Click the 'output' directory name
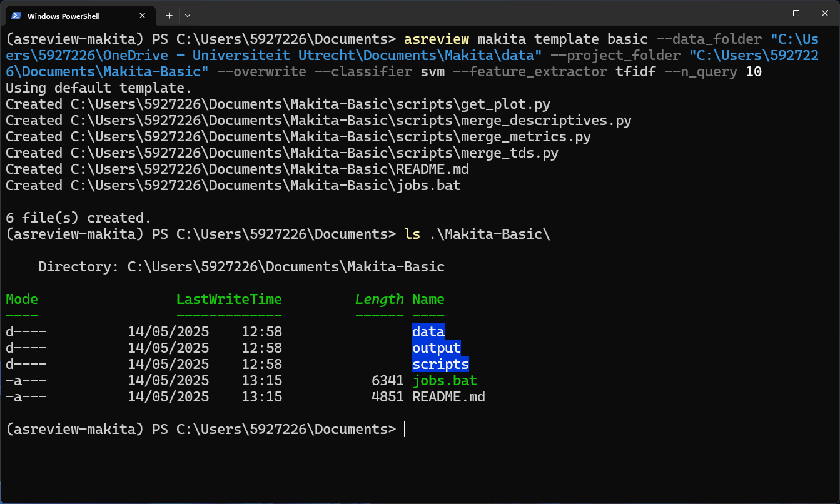 (437, 348)
